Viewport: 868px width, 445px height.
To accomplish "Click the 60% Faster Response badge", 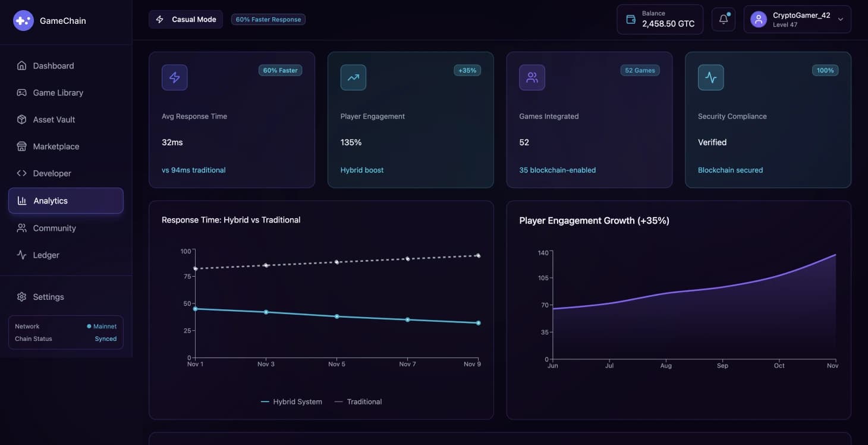I will (268, 18).
